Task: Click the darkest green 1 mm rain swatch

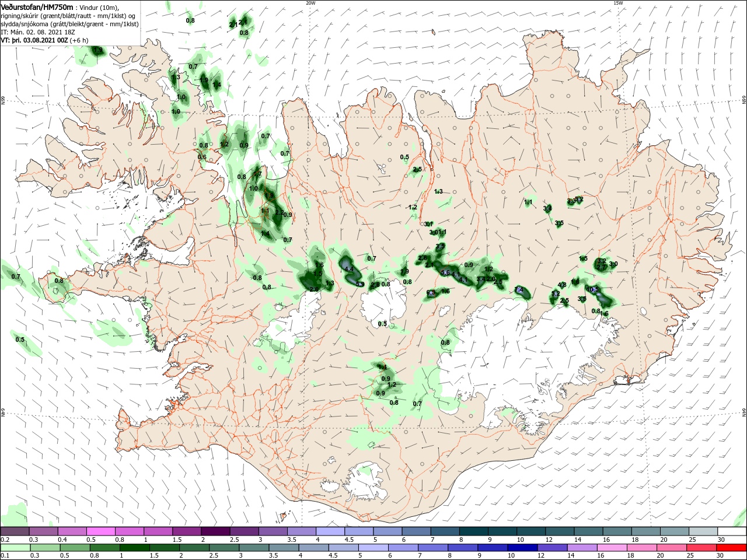Action: click(x=135, y=548)
